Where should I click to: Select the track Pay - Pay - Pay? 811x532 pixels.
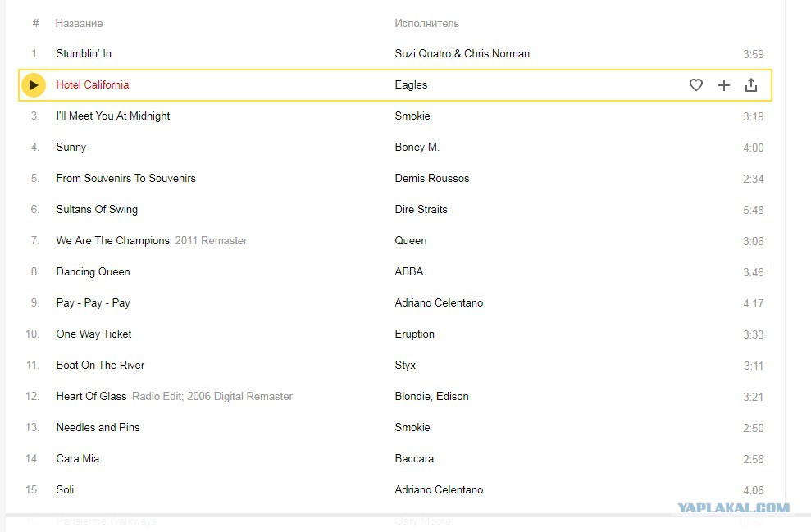point(93,303)
